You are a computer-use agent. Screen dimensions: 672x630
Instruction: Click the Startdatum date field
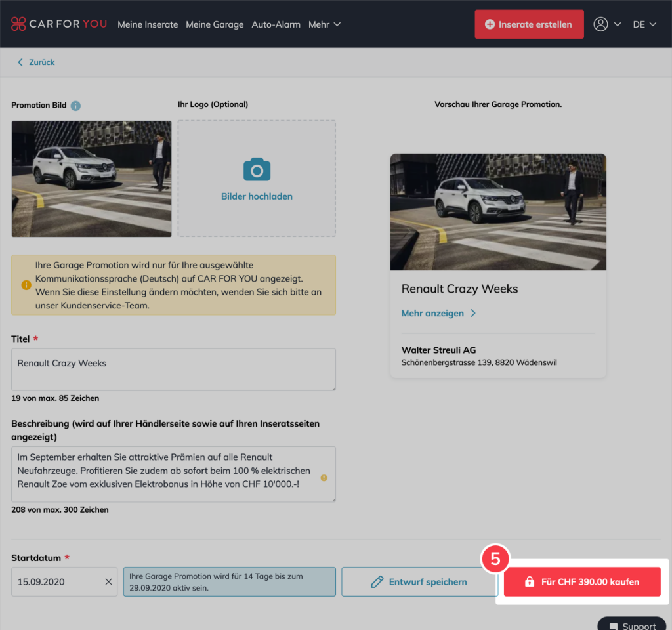(x=64, y=581)
